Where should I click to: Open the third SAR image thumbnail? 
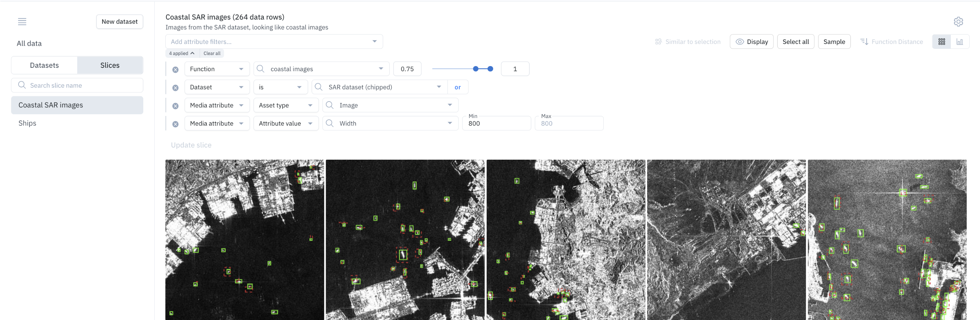pos(566,240)
